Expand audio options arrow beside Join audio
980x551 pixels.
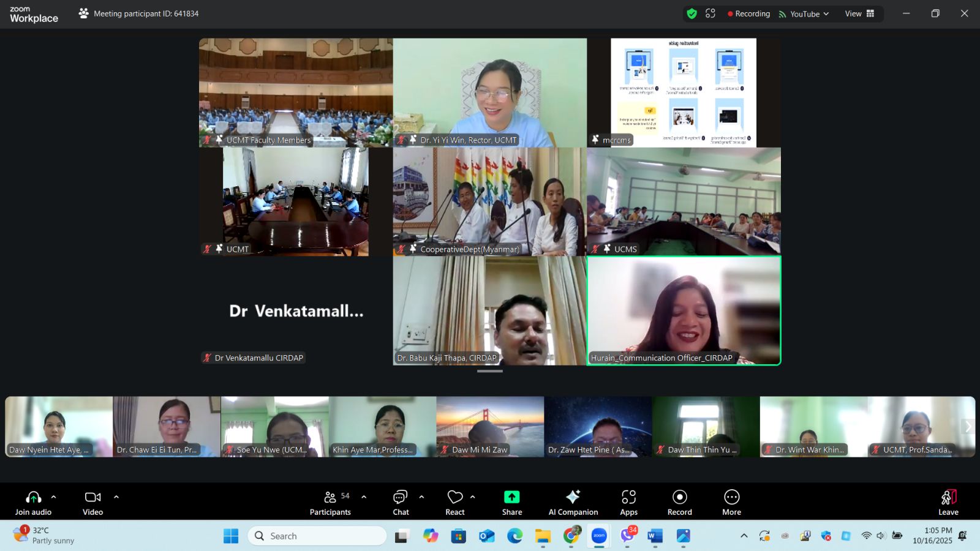point(54,497)
